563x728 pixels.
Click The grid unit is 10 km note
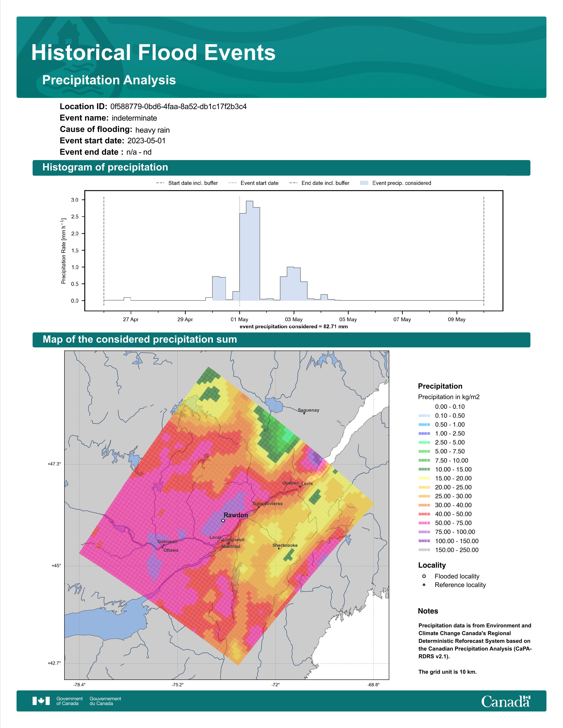click(448, 672)
